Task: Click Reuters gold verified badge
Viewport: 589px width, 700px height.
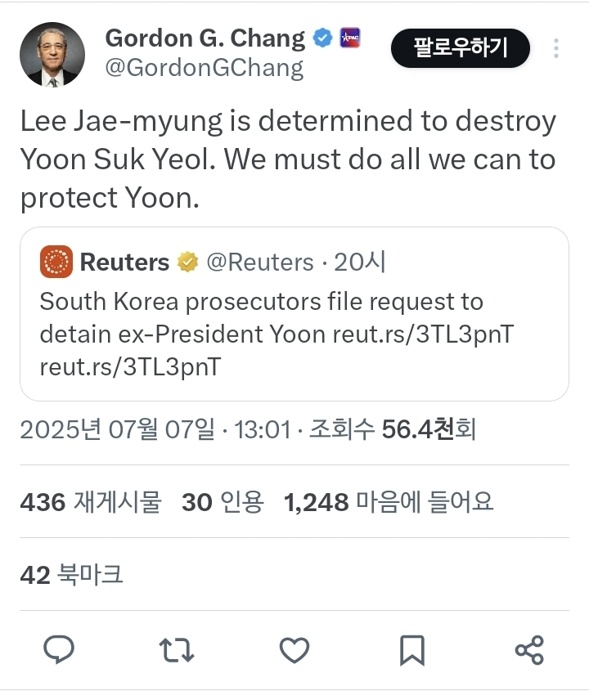Action: click(188, 262)
